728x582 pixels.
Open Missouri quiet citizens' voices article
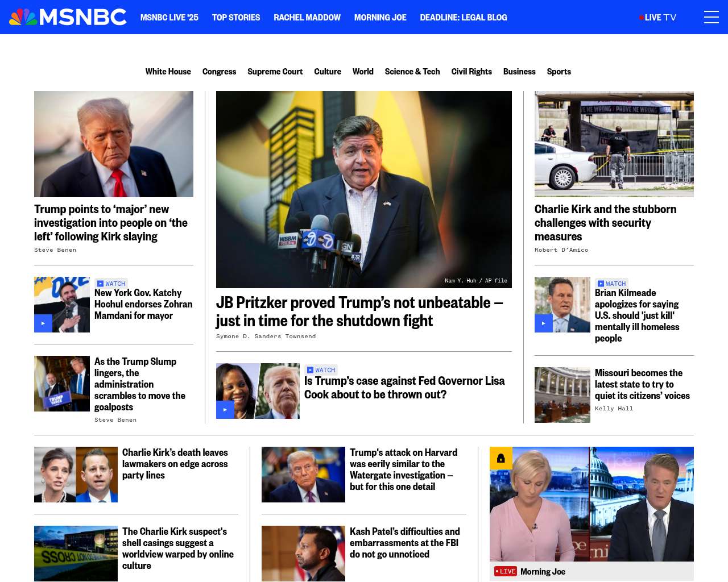642,384
